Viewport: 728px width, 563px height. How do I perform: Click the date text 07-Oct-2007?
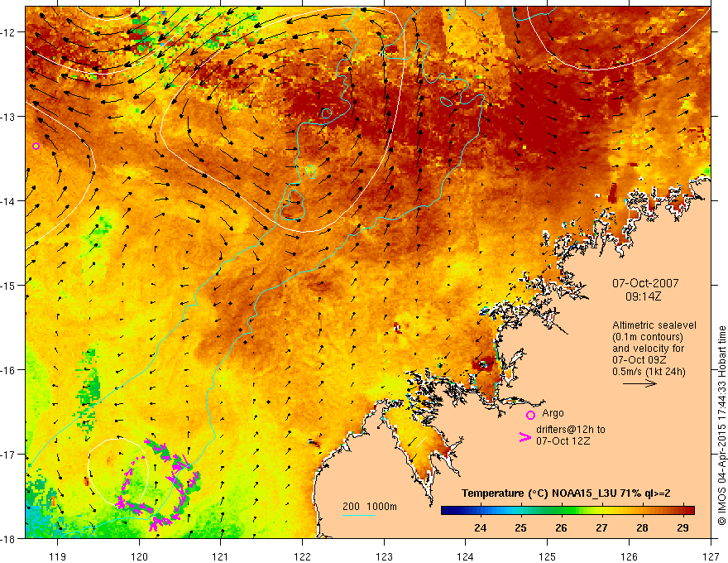point(645,283)
